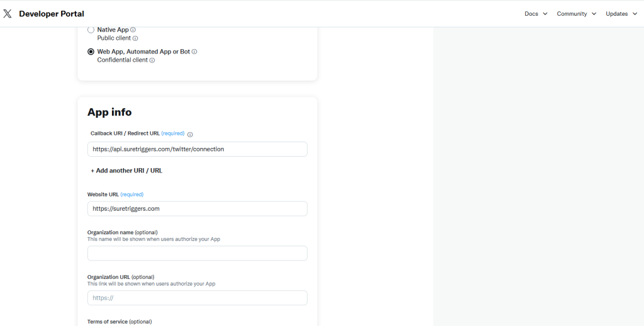Click the Community chevron arrow

[x=594, y=14]
